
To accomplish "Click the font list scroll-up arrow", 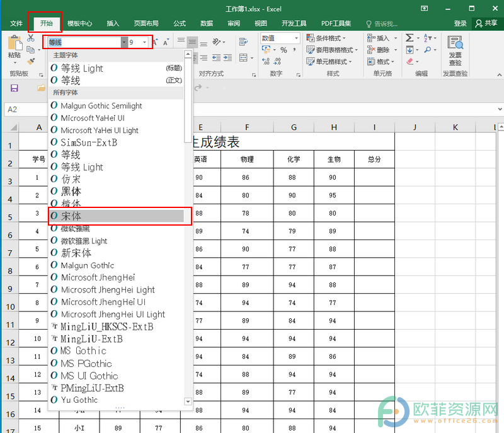I will click(188, 54).
